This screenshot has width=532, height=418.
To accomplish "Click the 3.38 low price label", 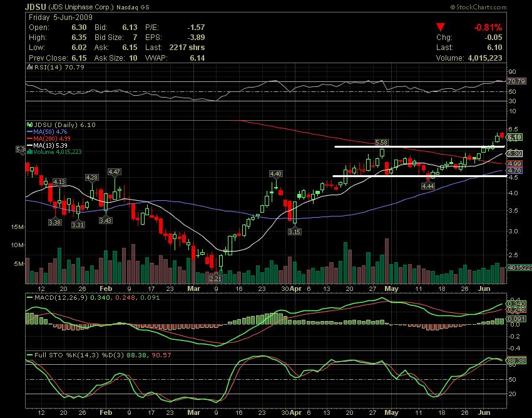I will click(54, 223).
